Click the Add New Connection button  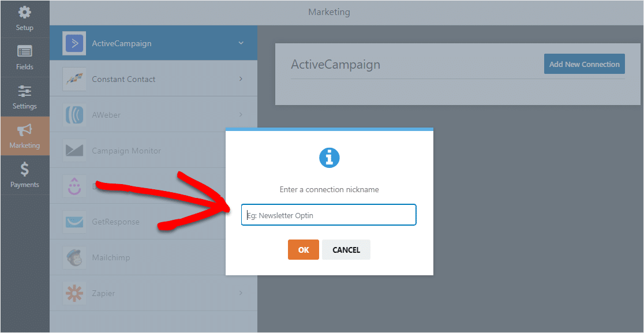584,64
